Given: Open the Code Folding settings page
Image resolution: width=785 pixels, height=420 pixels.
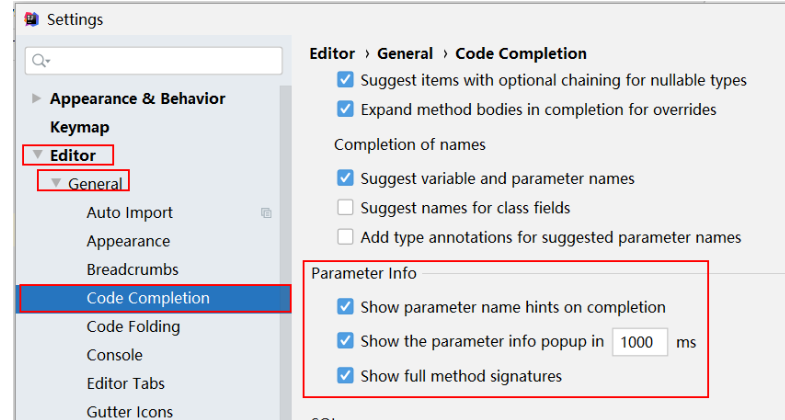Looking at the screenshot, I should 133,326.
